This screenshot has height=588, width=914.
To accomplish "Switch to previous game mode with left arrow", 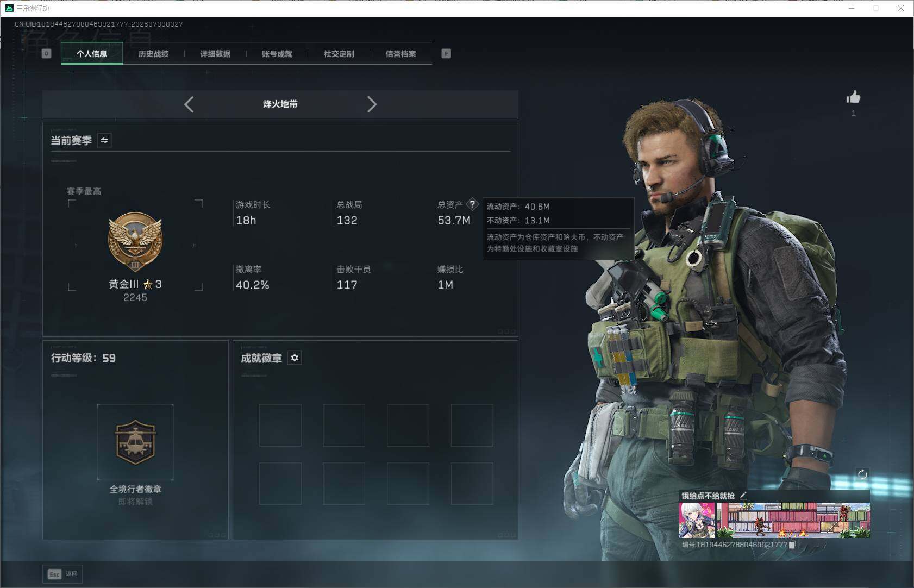I will [x=189, y=104].
